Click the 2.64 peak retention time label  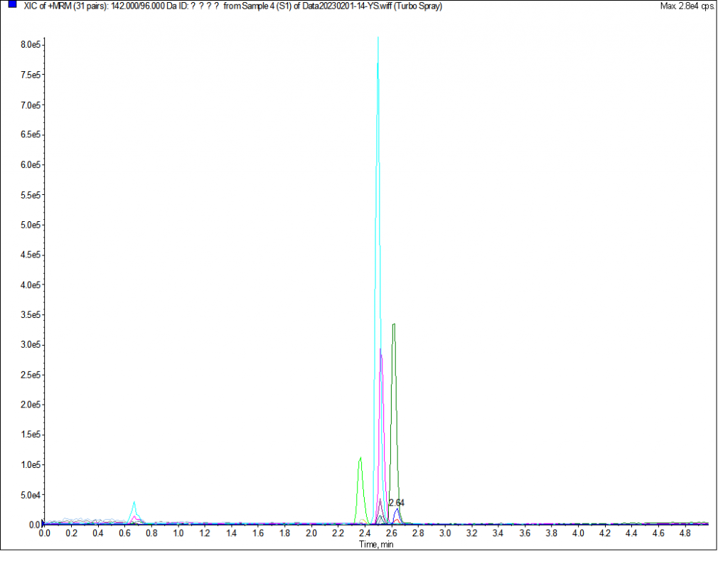coord(396,503)
